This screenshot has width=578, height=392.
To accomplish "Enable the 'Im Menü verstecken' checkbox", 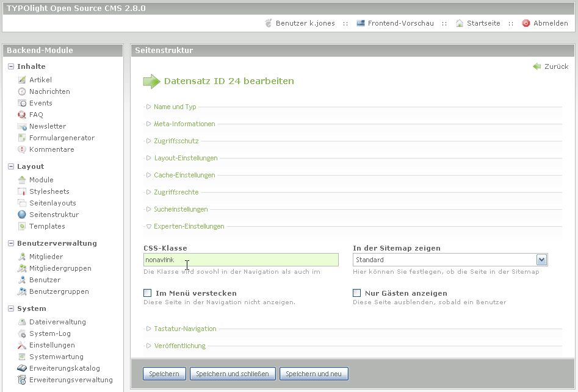I will click(x=148, y=293).
